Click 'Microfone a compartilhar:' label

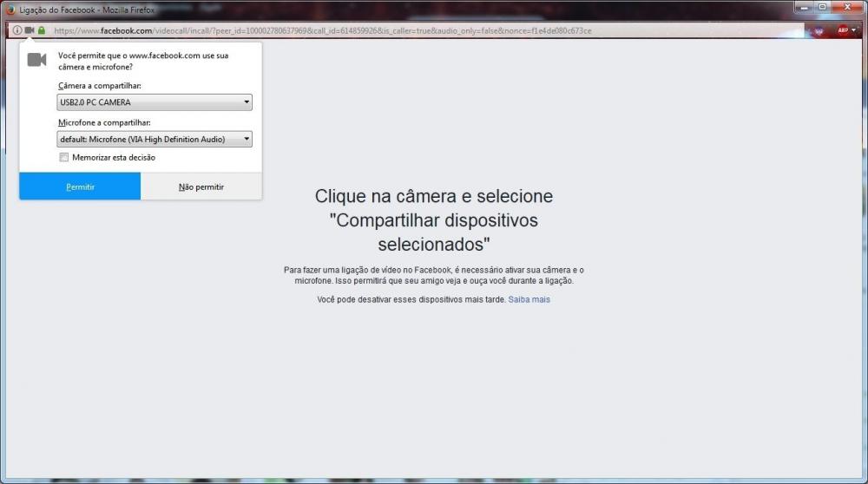(104, 123)
